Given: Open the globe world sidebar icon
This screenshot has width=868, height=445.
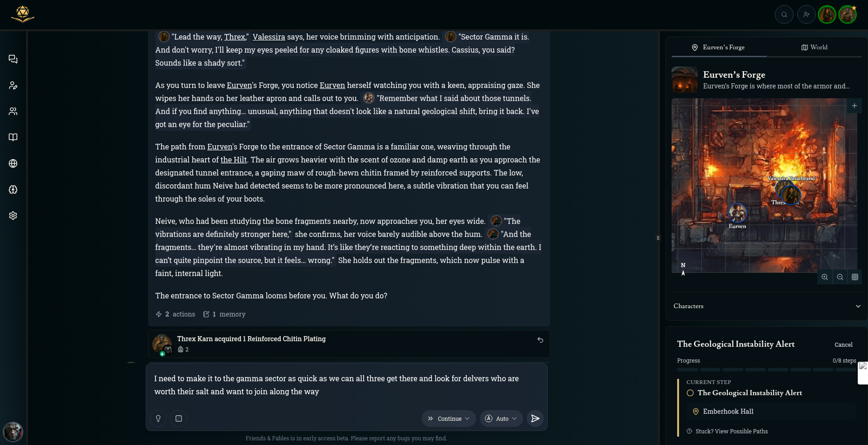Looking at the screenshot, I should [13, 163].
